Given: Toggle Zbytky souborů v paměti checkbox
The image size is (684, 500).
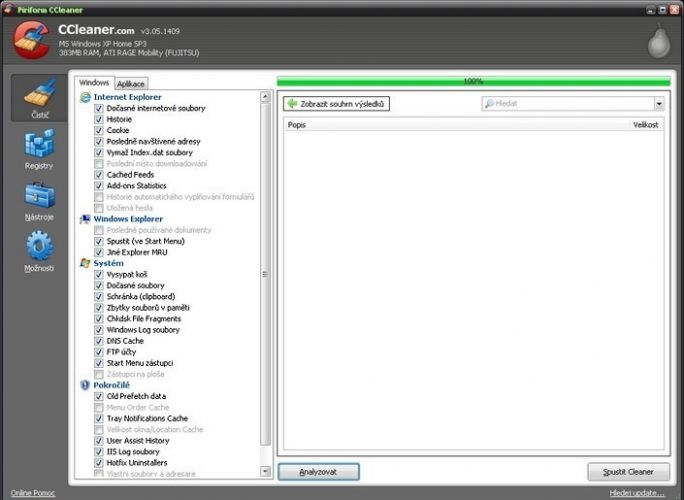Looking at the screenshot, I should (x=99, y=308).
